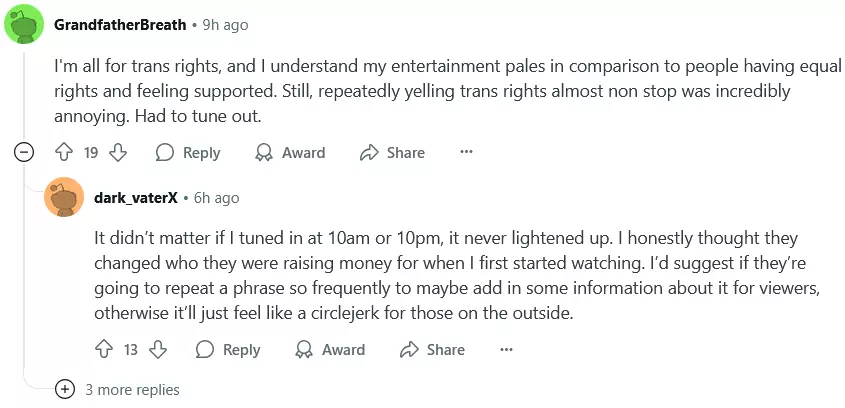Share GrandfatherBreath's comment
This screenshot has height=408, width=845.
[x=392, y=153]
